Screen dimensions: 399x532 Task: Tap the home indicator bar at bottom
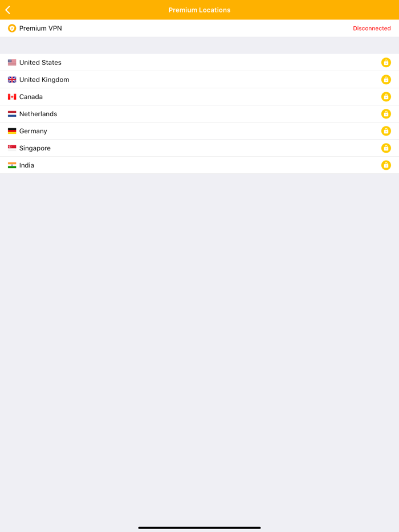(199, 527)
